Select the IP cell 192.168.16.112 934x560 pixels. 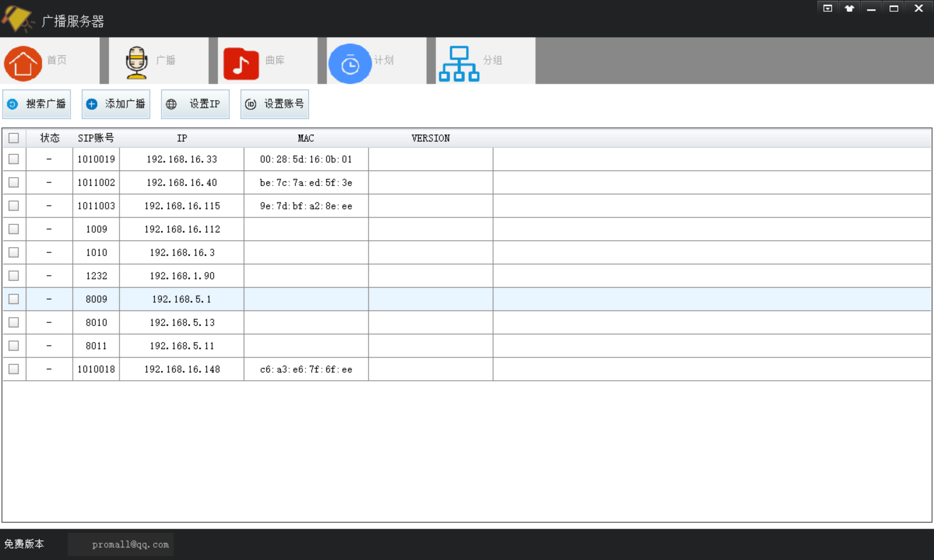[182, 229]
